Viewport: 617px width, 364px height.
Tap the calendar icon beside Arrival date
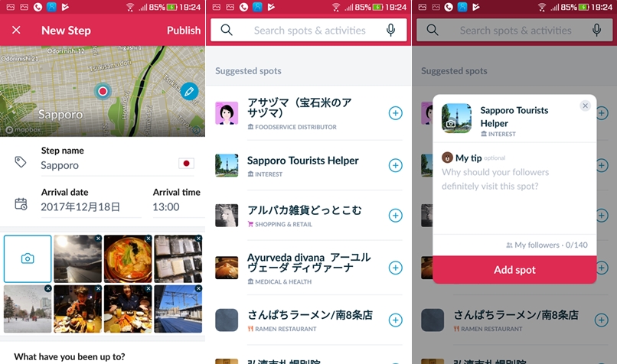(21, 203)
